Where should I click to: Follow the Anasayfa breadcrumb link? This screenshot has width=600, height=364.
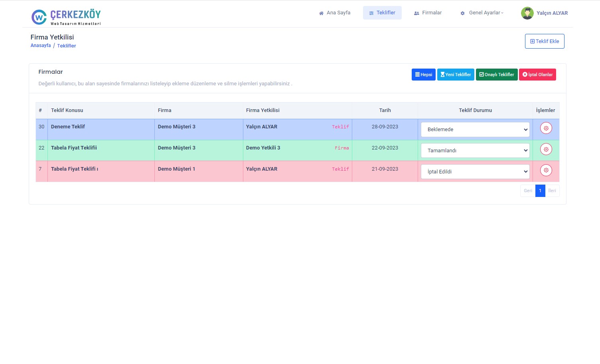pyautogui.click(x=41, y=45)
